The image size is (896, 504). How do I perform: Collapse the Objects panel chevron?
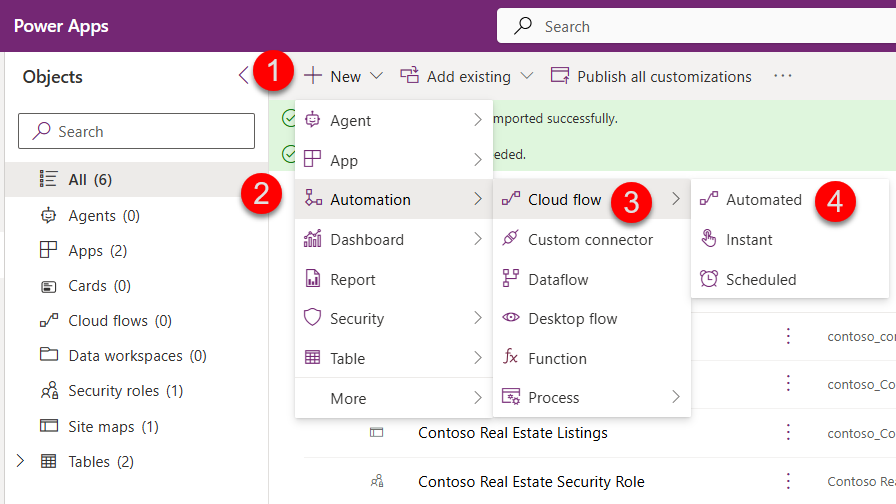[243, 76]
